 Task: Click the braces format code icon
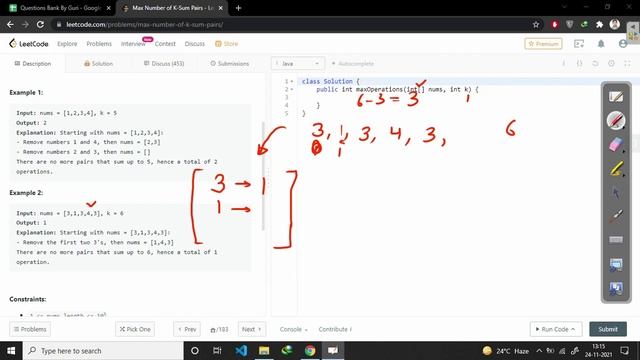tap(579, 64)
